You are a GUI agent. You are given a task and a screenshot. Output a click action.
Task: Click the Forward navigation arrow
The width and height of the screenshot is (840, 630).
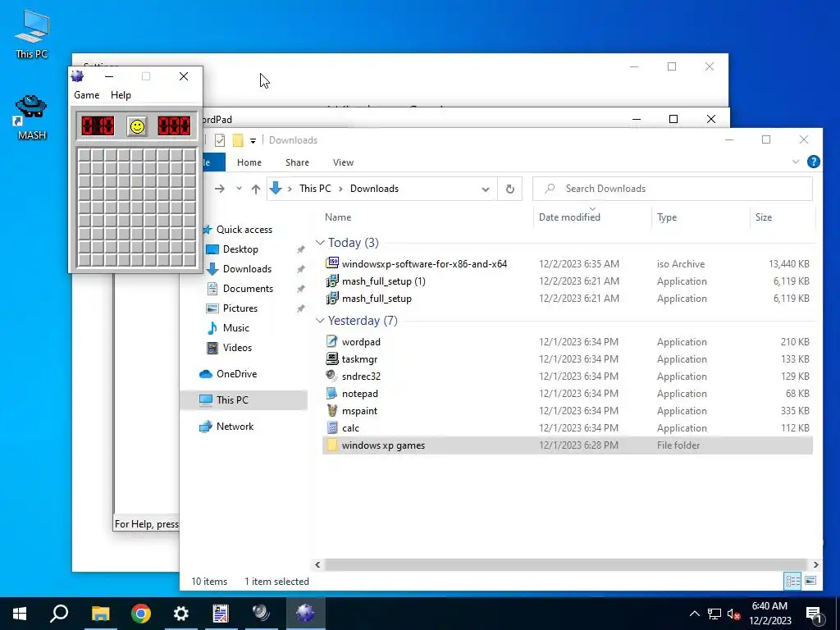tap(220, 189)
